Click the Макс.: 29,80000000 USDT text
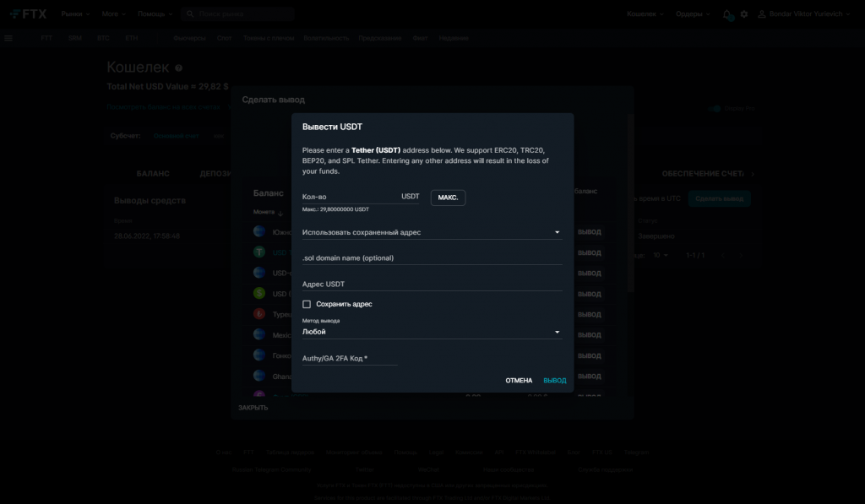 335,209
